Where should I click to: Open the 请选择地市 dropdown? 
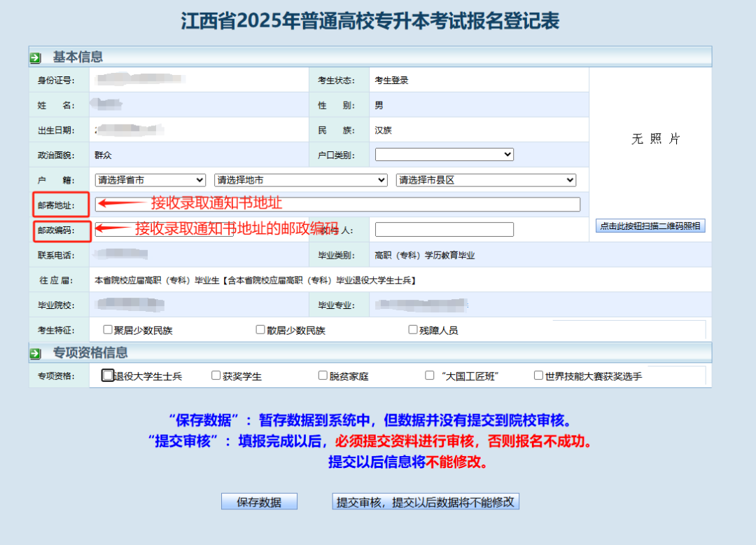pos(300,179)
